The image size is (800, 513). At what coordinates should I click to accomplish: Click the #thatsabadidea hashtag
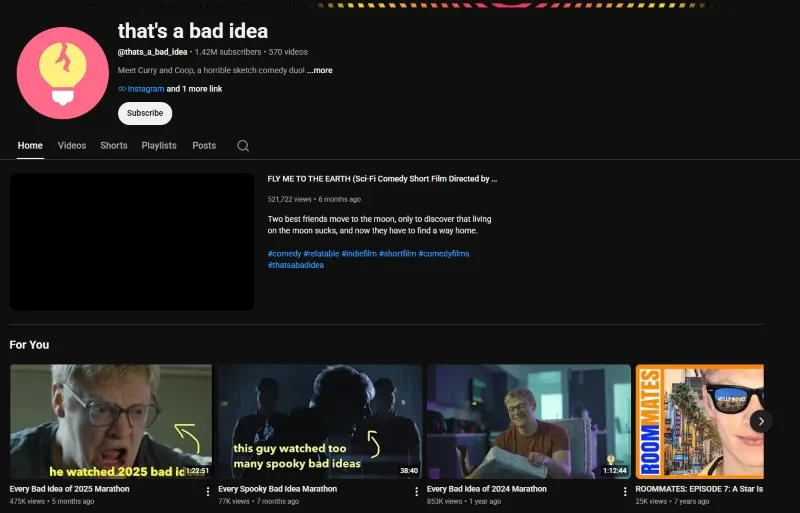295,265
